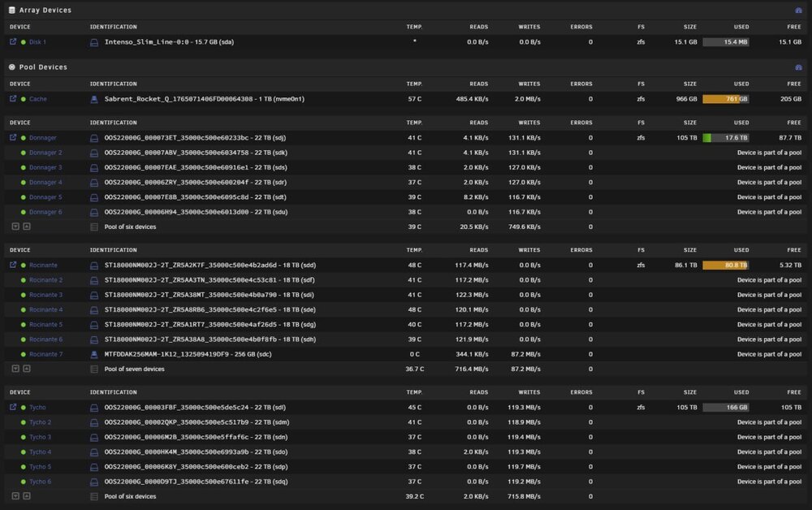812x510 pixels.
Task: Click the Donnager 4 device link
Action: click(45, 182)
